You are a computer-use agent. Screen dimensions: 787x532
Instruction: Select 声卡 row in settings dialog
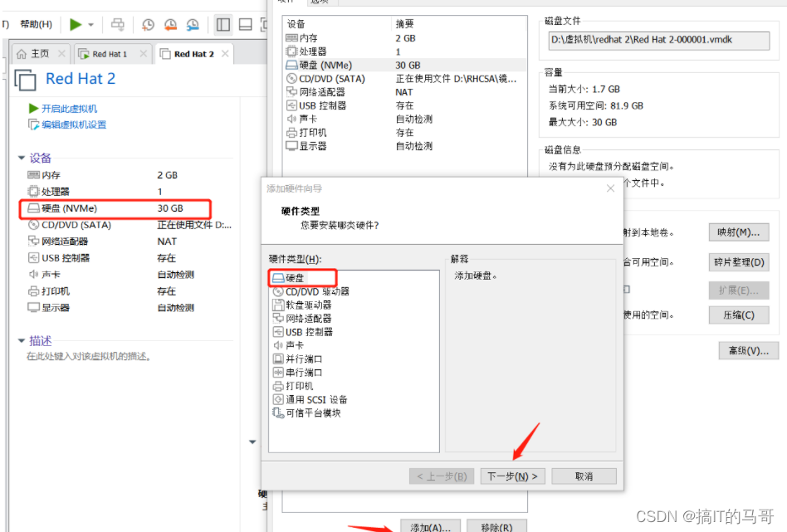404,119
